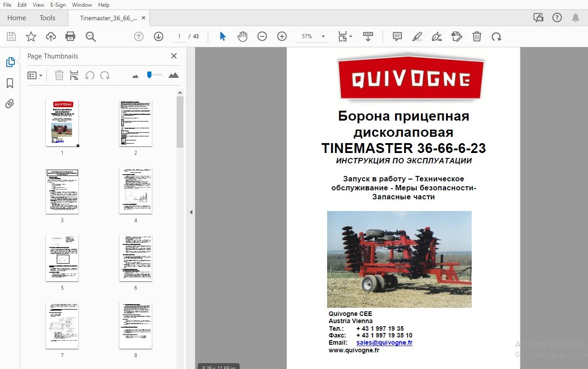The image size is (588, 369).
Task: Open the sales@quivogne.fr email link
Action: [x=384, y=342]
